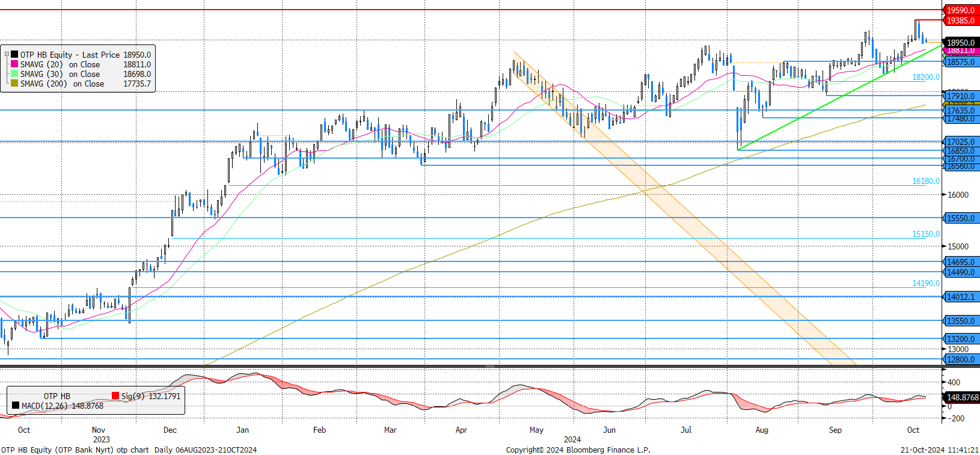
Task: Click the black 148.8768 MACD value tag
Action: click(x=962, y=397)
